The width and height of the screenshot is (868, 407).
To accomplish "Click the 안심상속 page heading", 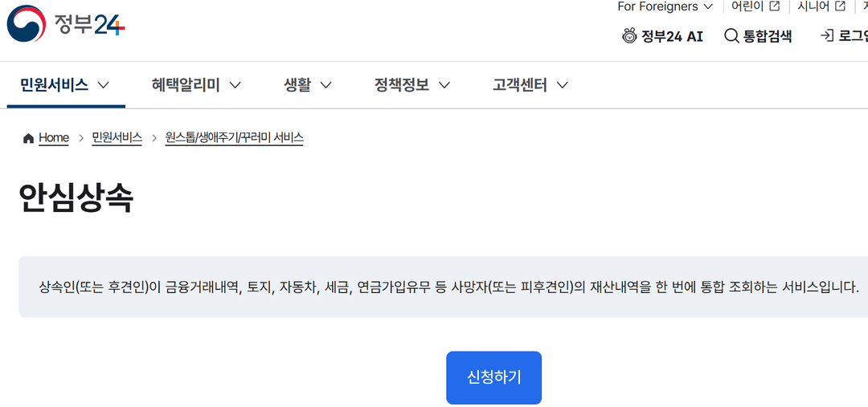I will pyautogui.click(x=76, y=198).
